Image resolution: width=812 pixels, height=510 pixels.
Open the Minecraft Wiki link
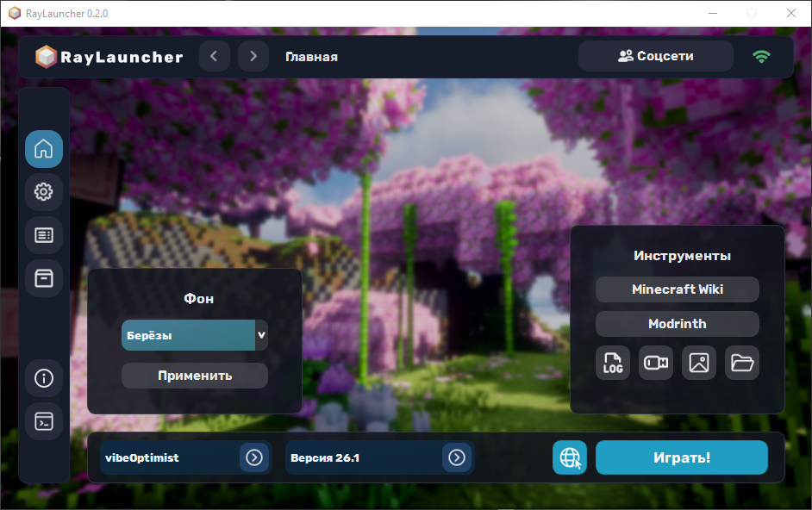pos(678,289)
